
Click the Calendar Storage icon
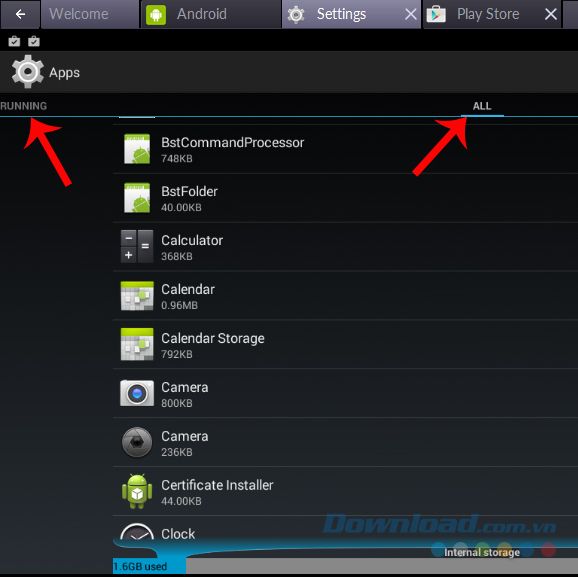pyautogui.click(x=137, y=344)
